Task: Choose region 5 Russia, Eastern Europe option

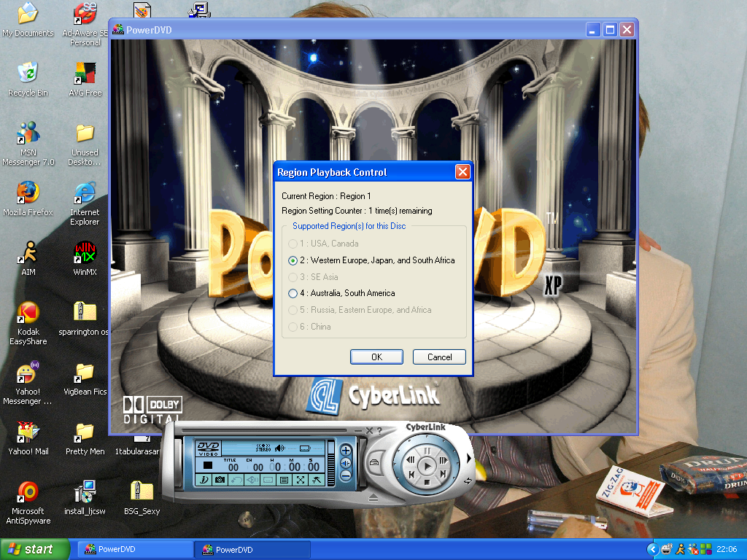Action: (293, 310)
